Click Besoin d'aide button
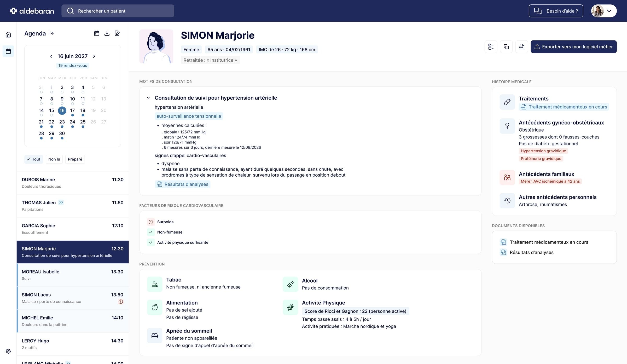 (x=556, y=11)
